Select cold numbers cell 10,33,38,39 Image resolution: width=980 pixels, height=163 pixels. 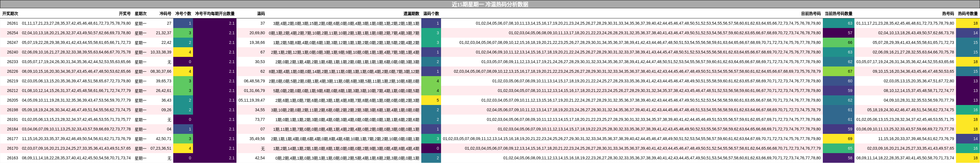click(x=161, y=52)
